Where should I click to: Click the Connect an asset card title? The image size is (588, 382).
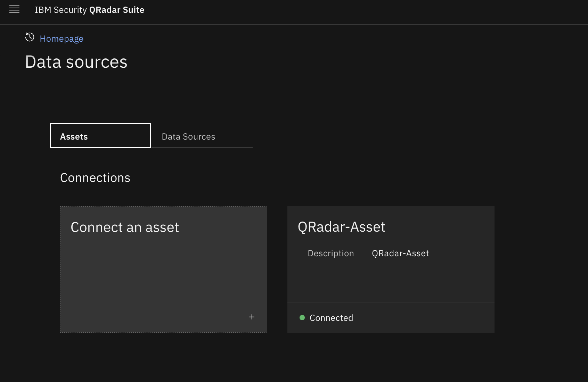(x=125, y=227)
